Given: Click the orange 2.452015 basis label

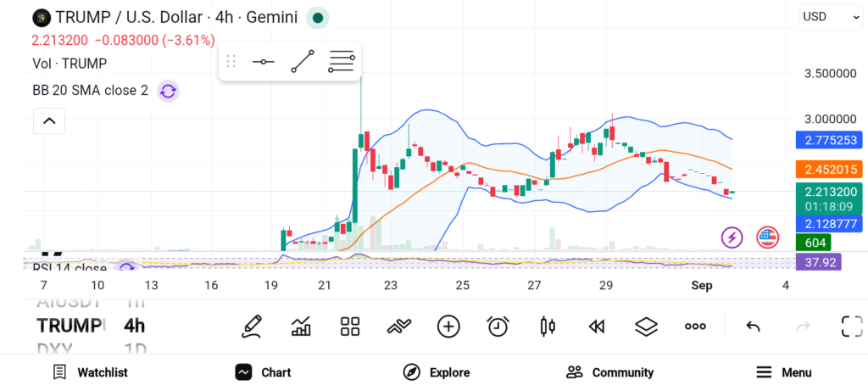Looking at the screenshot, I should pyautogui.click(x=829, y=170).
